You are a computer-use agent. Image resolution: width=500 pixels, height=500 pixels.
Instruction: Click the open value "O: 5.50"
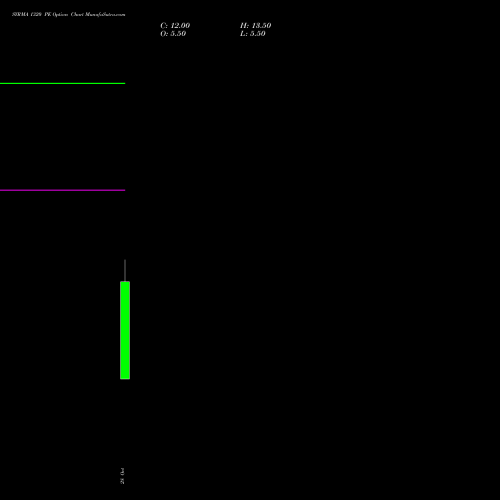[173, 34]
